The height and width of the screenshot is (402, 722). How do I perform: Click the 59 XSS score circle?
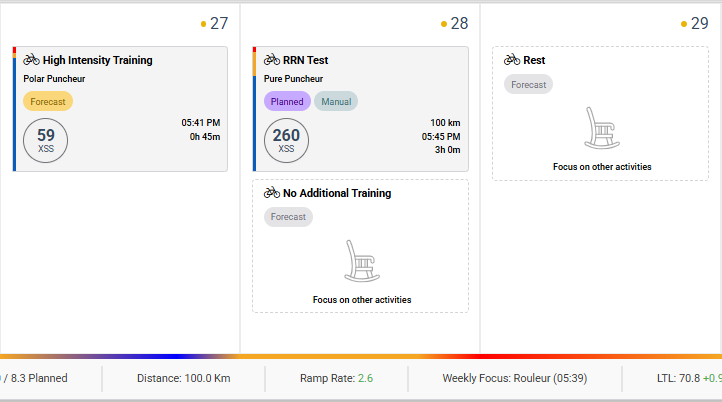46,139
